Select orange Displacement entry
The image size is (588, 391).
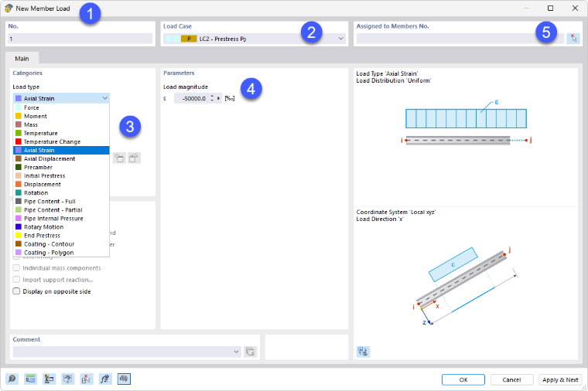coord(61,184)
